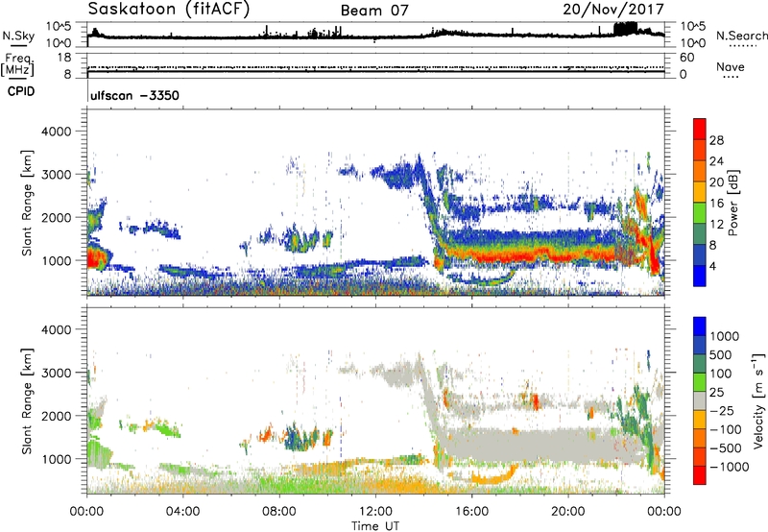The height and width of the screenshot is (532, 768).
Task: Click the "4" tick on Power colorbar
Action: 712,266
